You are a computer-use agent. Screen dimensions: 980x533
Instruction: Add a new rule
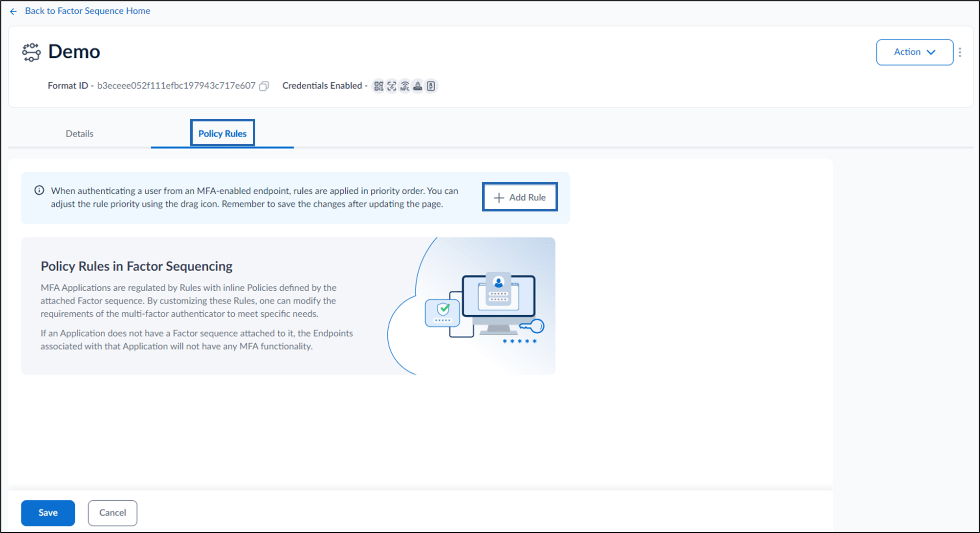click(x=520, y=197)
